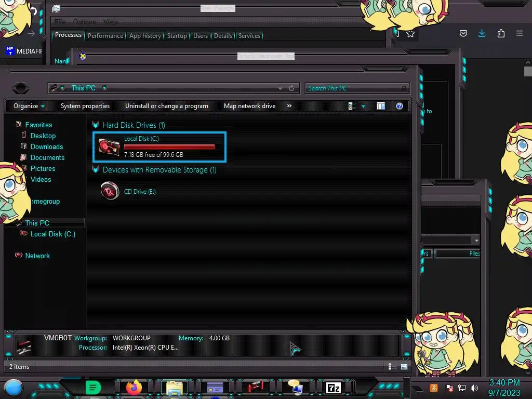
Task: Show more toolbar commands chevron
Action: (x=289, y=106)
